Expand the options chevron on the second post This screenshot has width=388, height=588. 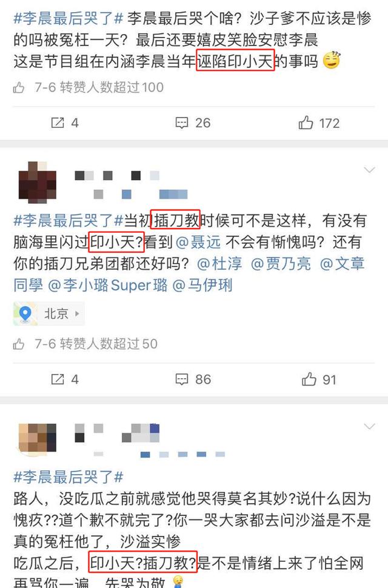[x=369, y=170]
